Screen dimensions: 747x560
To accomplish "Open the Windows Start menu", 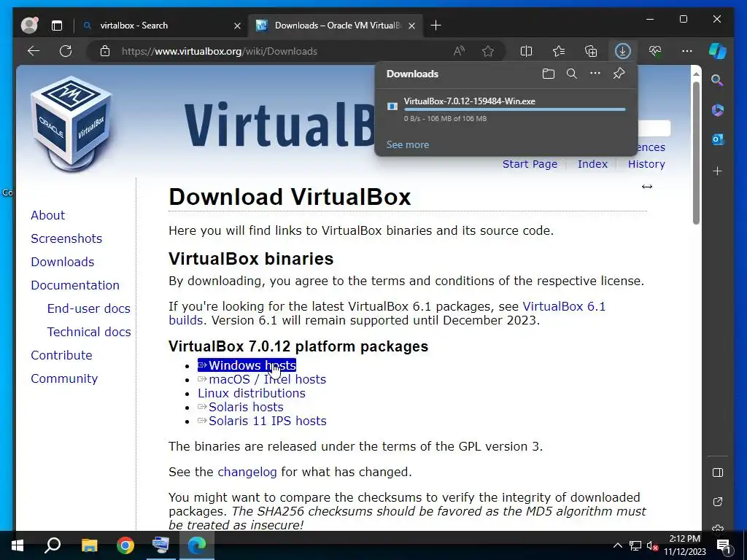I will (18, 545).
